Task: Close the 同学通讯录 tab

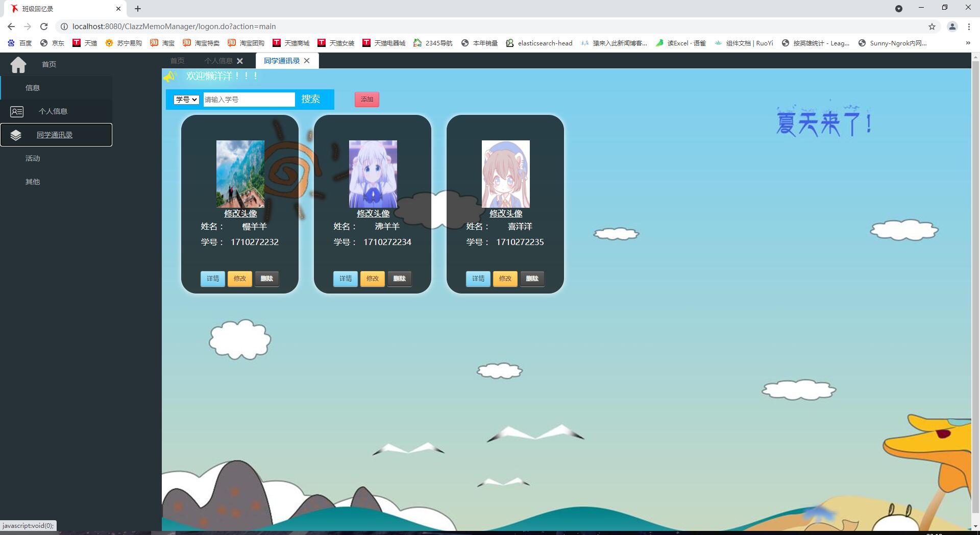Action: tap(307, 61)
